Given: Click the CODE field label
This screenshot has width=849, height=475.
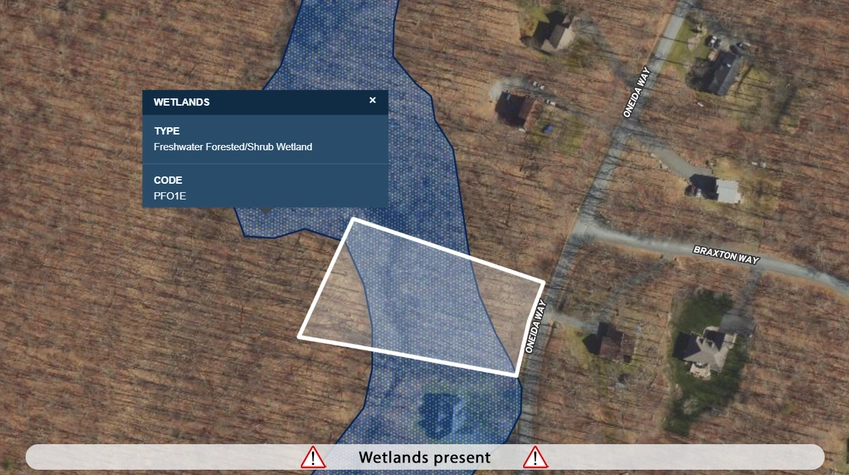Looking at the screenshot, I should pyautogui.click(x=168, y=180).
